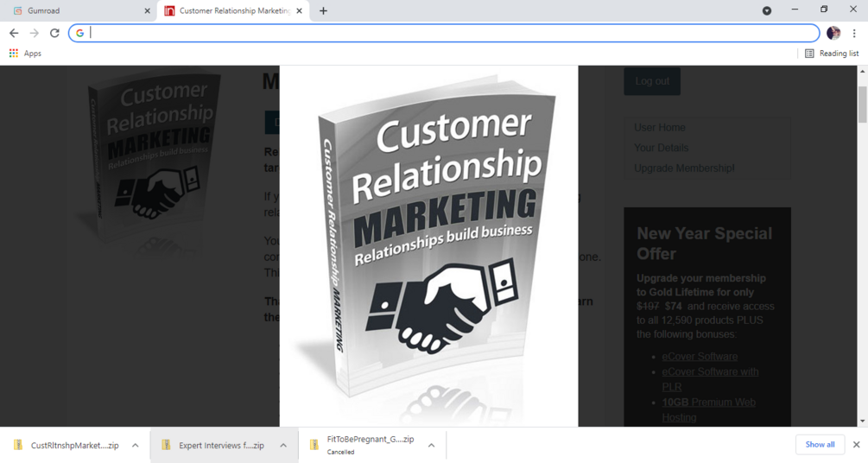This screenshot has width=868, height=463.
Task: Open the Reading list
Action: 832,54
